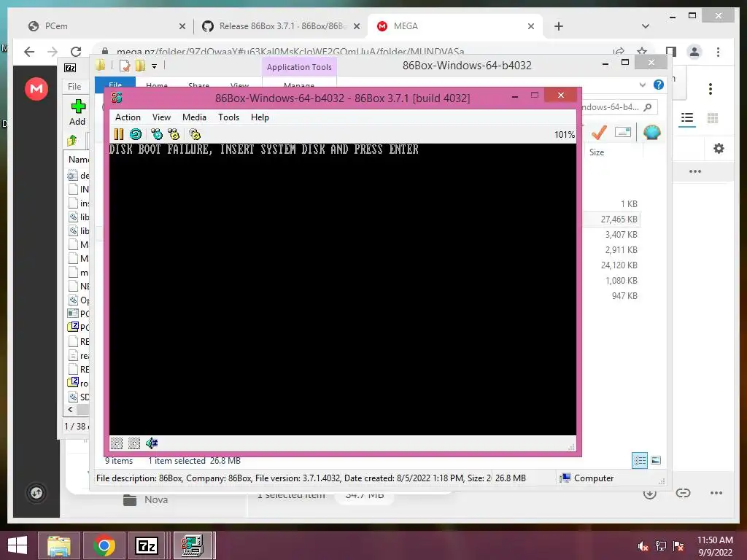Click the red MEGA logo
This screenshot has width=747, height=560.
[x=36, y=88]
